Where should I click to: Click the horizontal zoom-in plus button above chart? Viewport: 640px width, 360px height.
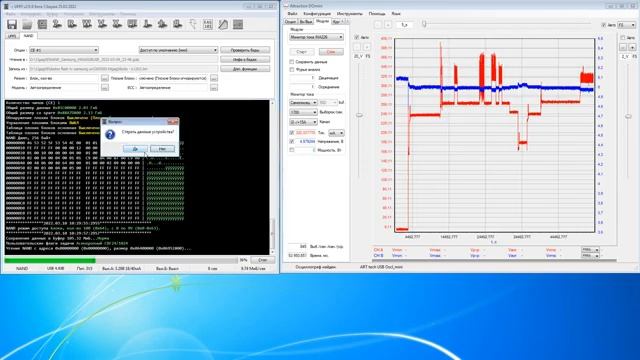pos(388,25)
